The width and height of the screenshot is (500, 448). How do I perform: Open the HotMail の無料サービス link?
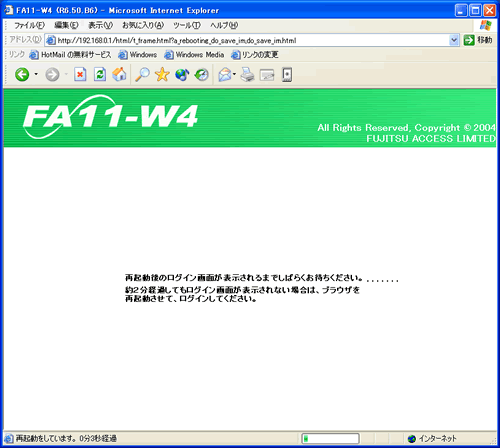(70, 55)
